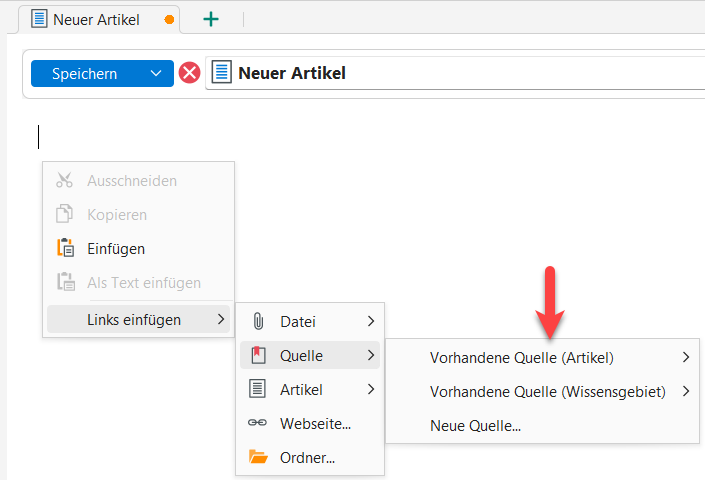The width and height of the screenshot is (705, 480).
Task: Select Ordner... menu entry
Action: coord(307,457)
